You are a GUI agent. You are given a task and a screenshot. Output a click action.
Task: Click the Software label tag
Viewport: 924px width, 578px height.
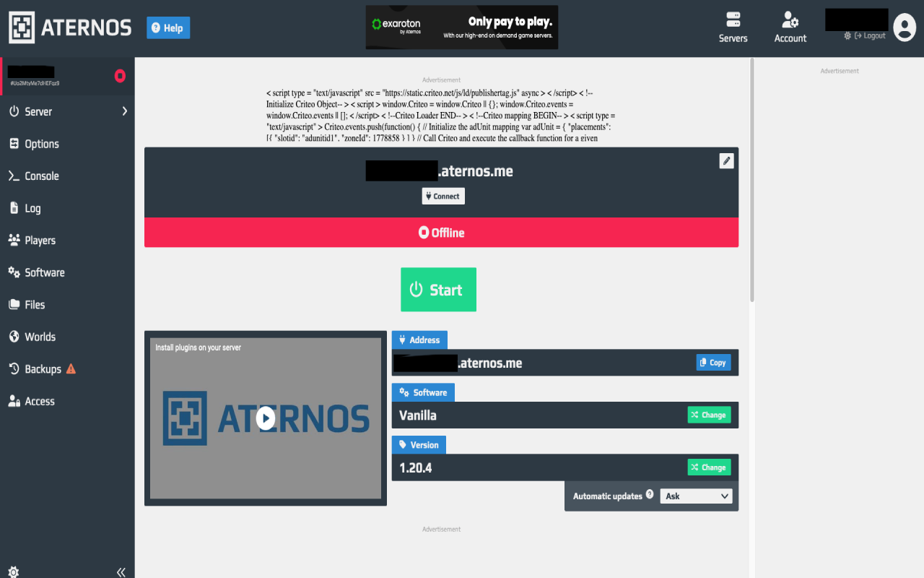tap(423, 392)
